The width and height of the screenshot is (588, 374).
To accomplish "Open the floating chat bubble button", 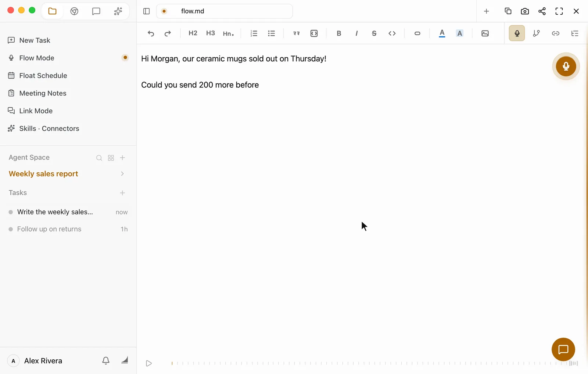I will point(563,349).
